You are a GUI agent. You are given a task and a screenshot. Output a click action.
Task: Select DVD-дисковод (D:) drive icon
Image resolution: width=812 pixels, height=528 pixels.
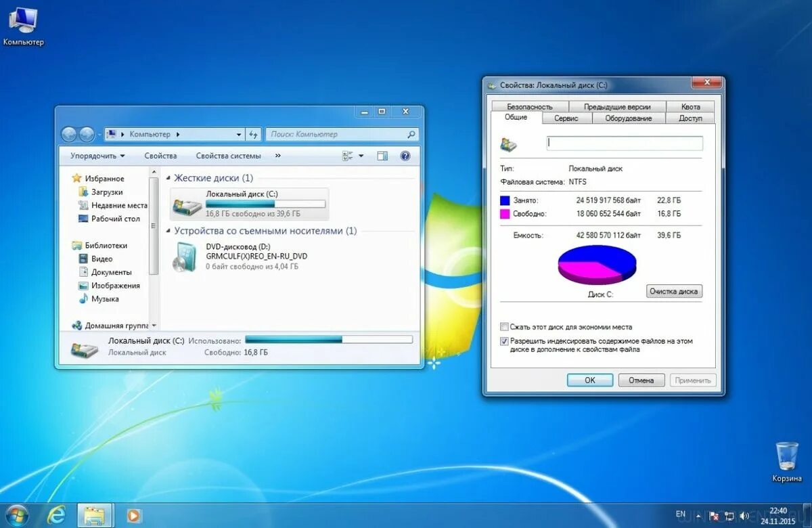[x=183, y=257]
